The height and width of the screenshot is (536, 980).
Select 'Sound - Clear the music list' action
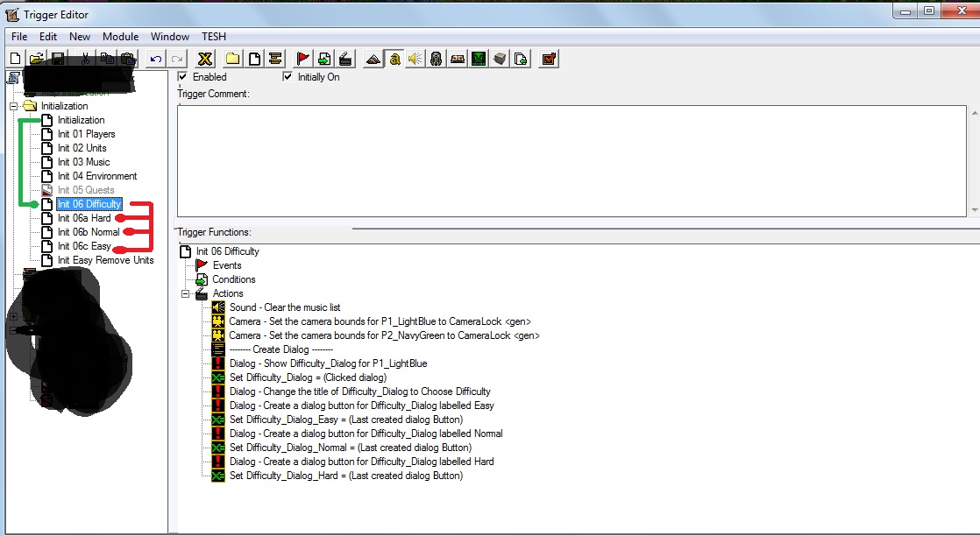pyautogui.click(x=284, y=307)
